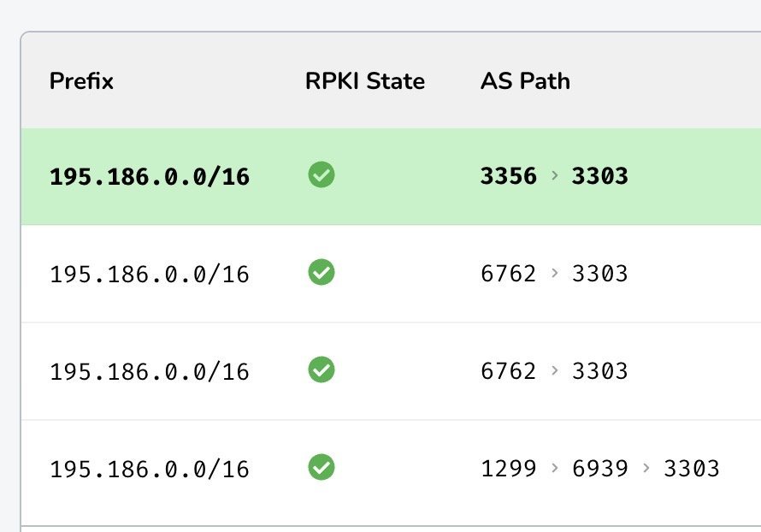Viewport: 761px width, 532px height.
Task: Click chevron between 3356 and 3303
Action: (555, 175)
